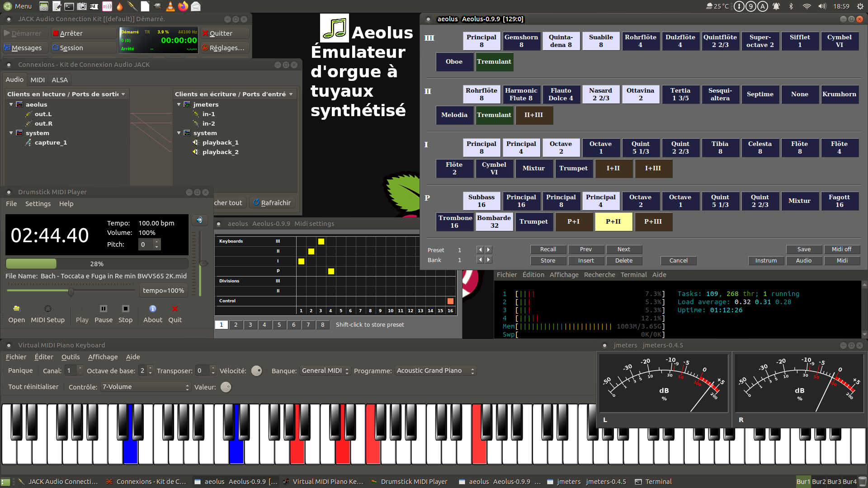This screenshot has width=868, height=488.
Task: Open Outils menu in Piano Keyboard
Action: click(x=71, y=357)
